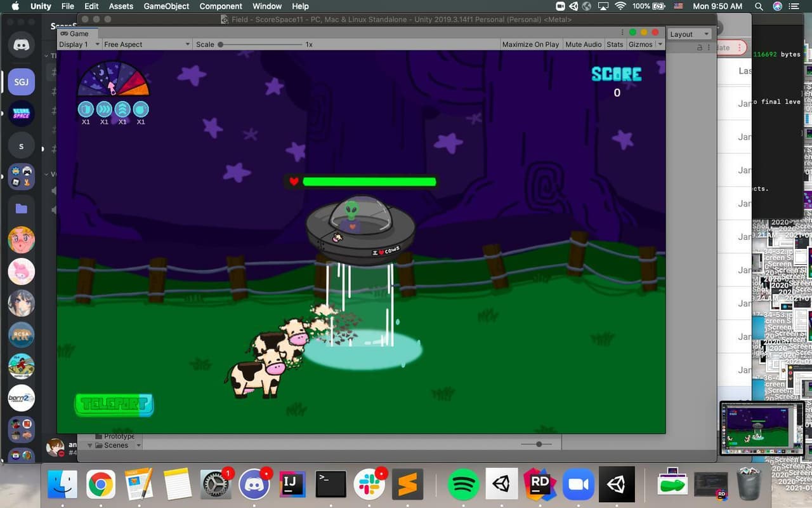Open the Help menu

pyautogui.click(x=300, y=6)
